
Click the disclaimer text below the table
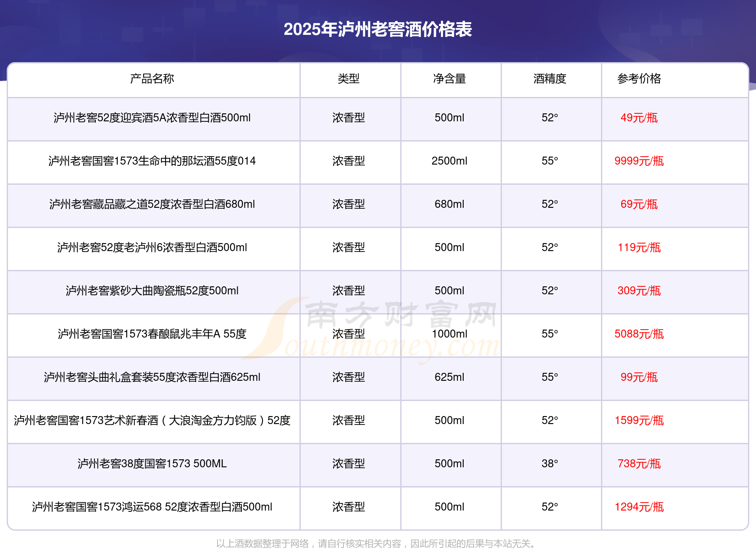[x=377, y=544]
